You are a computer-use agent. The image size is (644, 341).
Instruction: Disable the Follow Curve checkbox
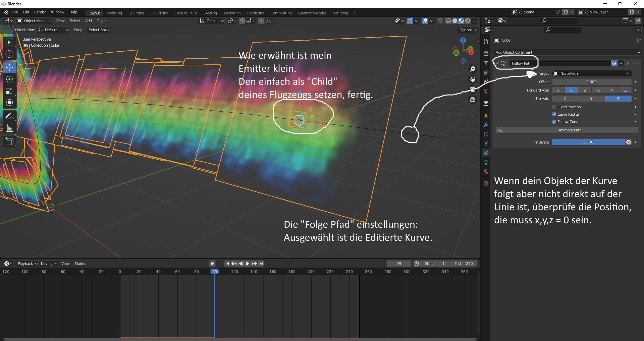pos(554,122)
